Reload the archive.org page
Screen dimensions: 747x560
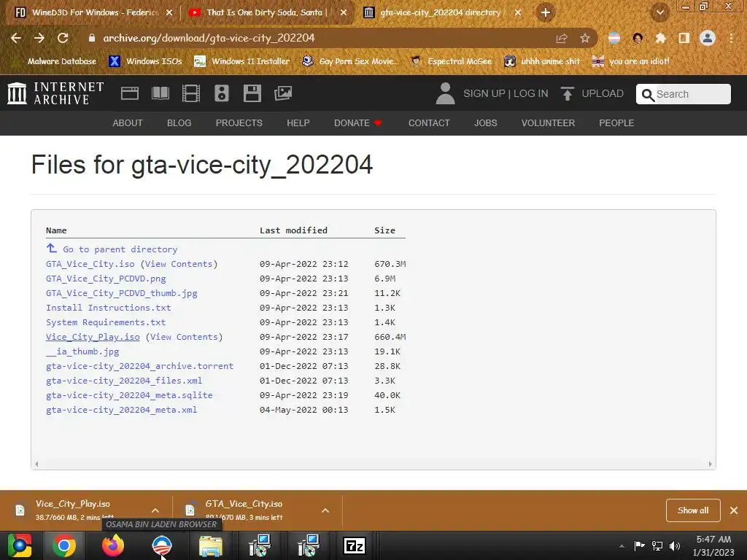click(x=63, y=38)
